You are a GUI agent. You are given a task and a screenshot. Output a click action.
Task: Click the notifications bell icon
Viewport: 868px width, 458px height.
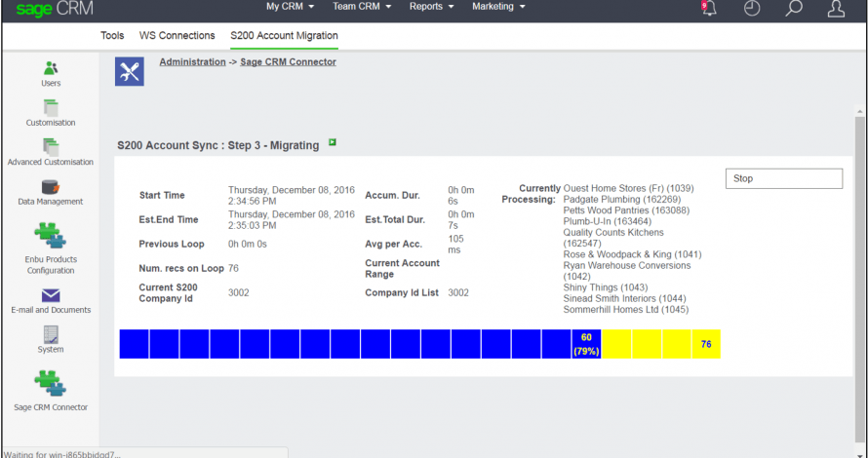pos(709,9)
